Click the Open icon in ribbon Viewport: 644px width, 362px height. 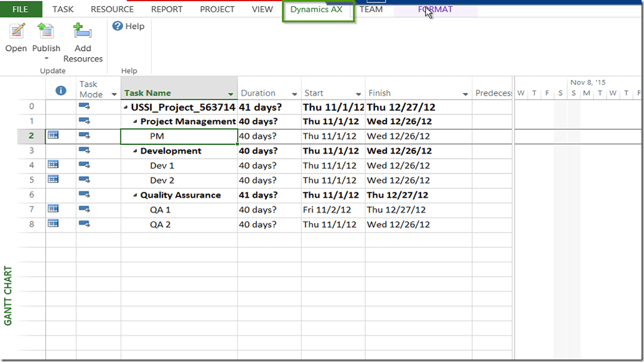pyautogui.click(x=16, y=30)
